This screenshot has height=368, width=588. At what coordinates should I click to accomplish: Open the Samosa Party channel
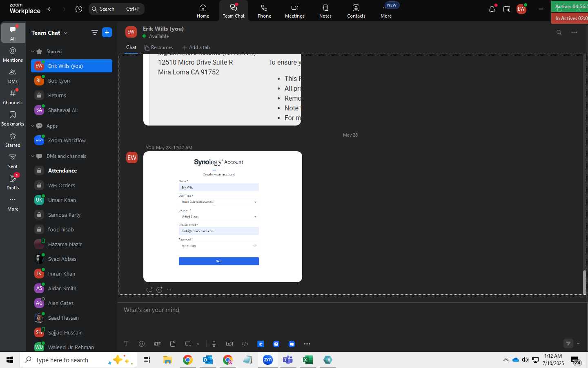tap(71, 215)
